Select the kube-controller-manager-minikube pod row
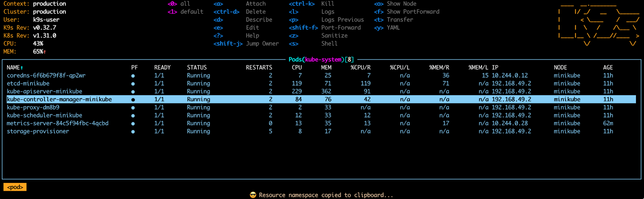The height and width of the screenshot is (199, 644). pyautogui.click(x=321, y=99)
